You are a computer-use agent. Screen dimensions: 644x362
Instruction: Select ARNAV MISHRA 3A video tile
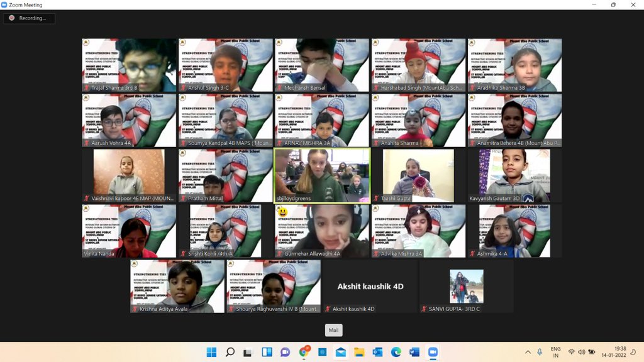point(322,120)
